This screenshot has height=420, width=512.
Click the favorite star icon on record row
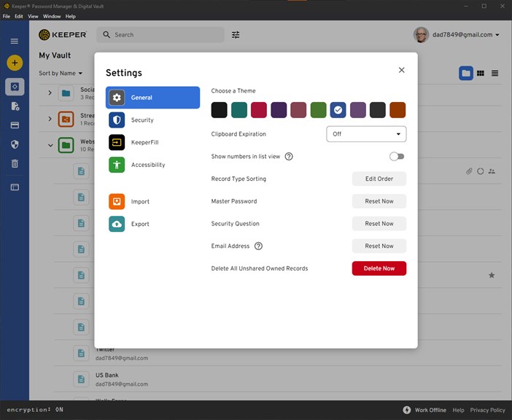tap(492, 276)
